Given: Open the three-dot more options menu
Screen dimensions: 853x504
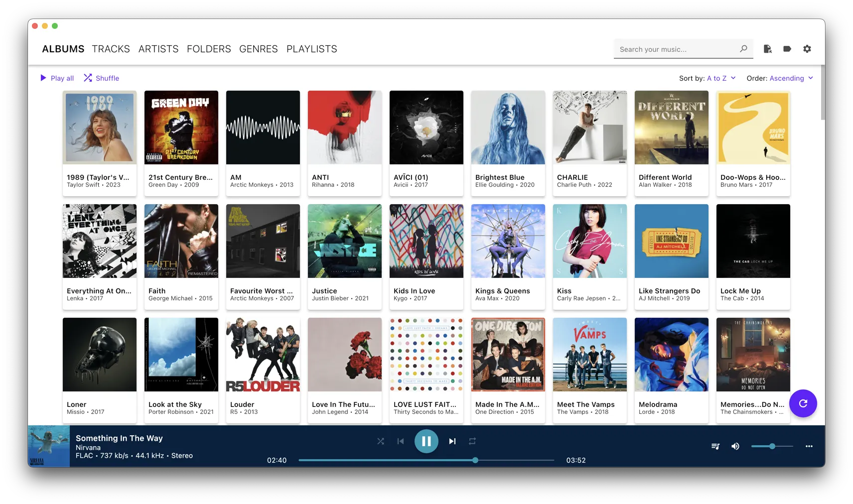Looking at the screenshot, I should coord(809,446).
